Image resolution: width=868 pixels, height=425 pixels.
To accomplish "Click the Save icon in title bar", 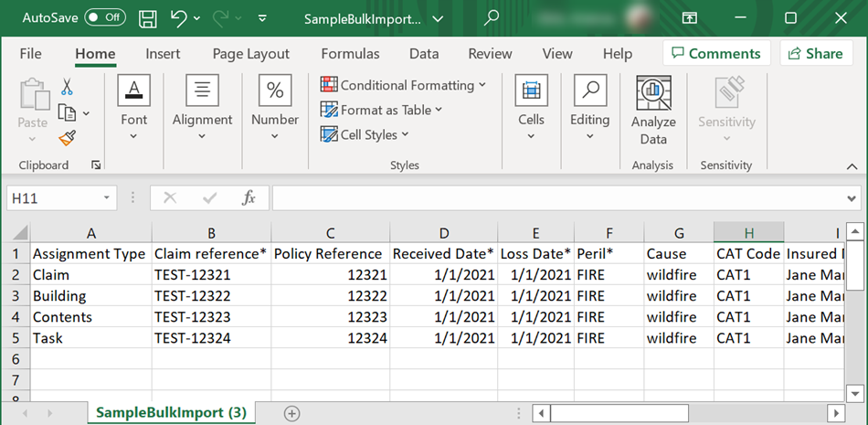I will point(147,18).
